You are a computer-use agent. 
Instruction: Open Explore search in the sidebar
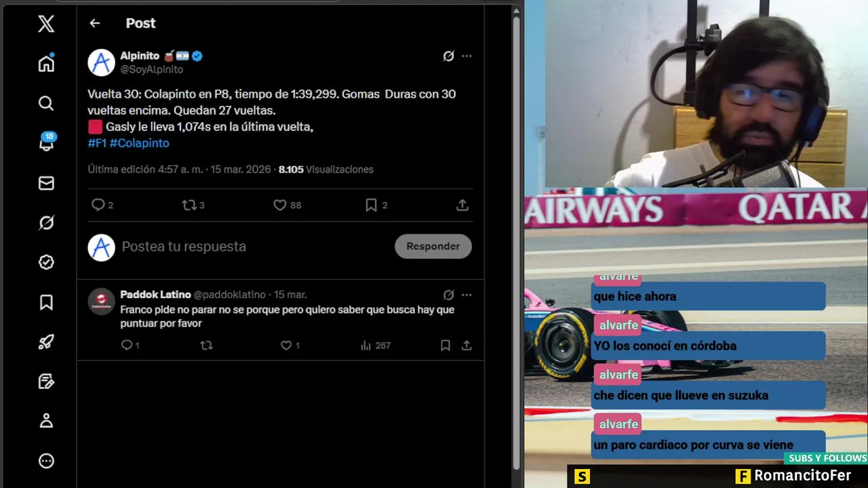pos(46,103)
